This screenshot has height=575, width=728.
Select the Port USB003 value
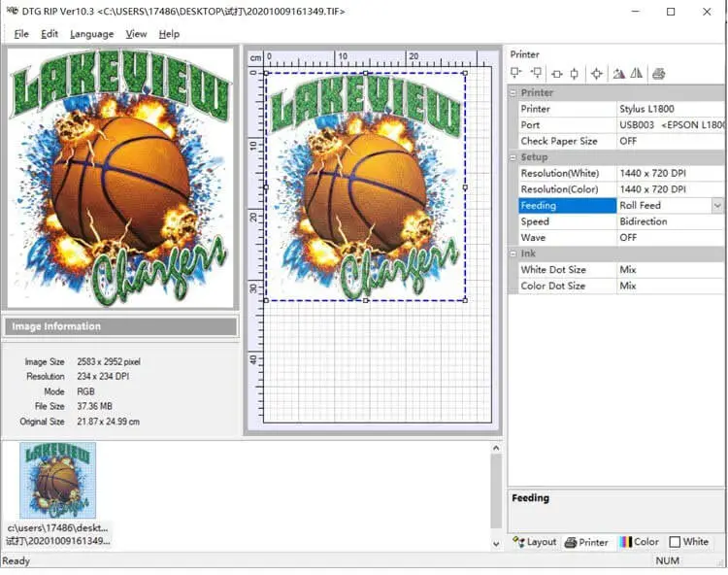[671, 125]
